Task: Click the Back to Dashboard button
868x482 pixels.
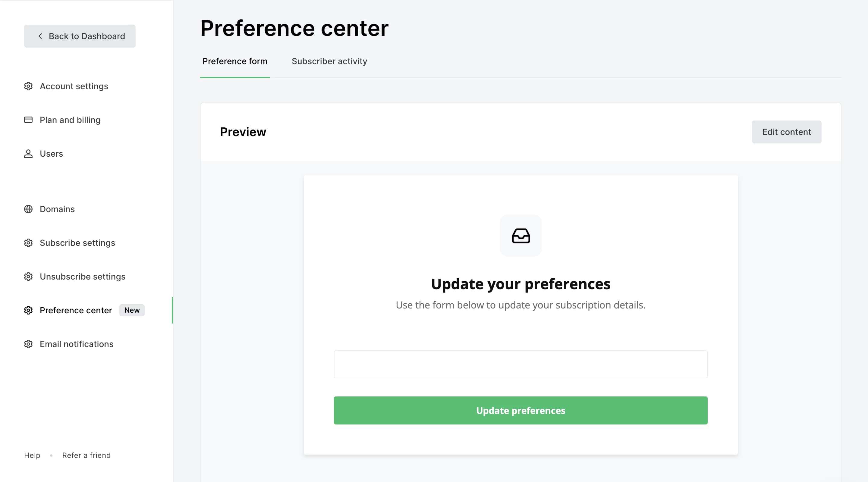Action: click(x=80, y=36)
